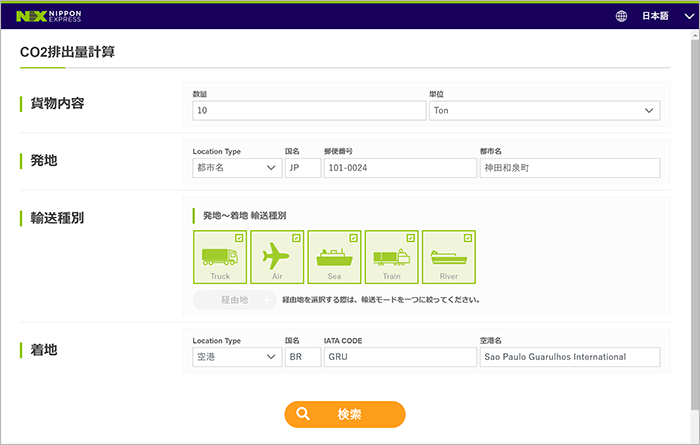
Task: Click the orange 検索 search button
Action: (x=345, y=414)
